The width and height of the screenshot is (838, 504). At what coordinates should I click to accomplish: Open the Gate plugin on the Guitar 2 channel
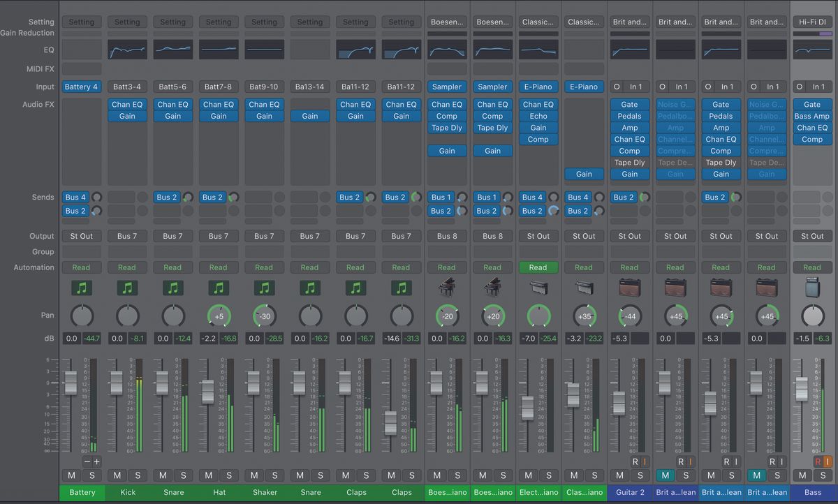pos(630,104)
